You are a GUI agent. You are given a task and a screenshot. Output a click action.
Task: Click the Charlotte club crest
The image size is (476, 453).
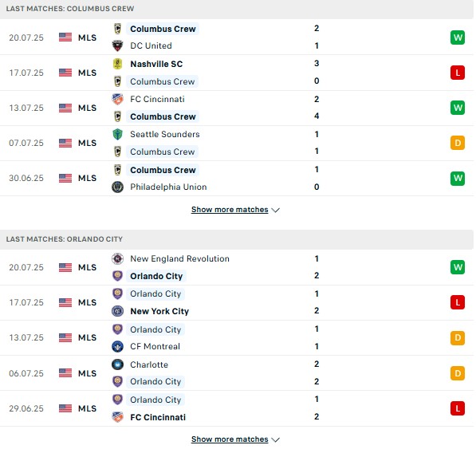pos(117,364)
